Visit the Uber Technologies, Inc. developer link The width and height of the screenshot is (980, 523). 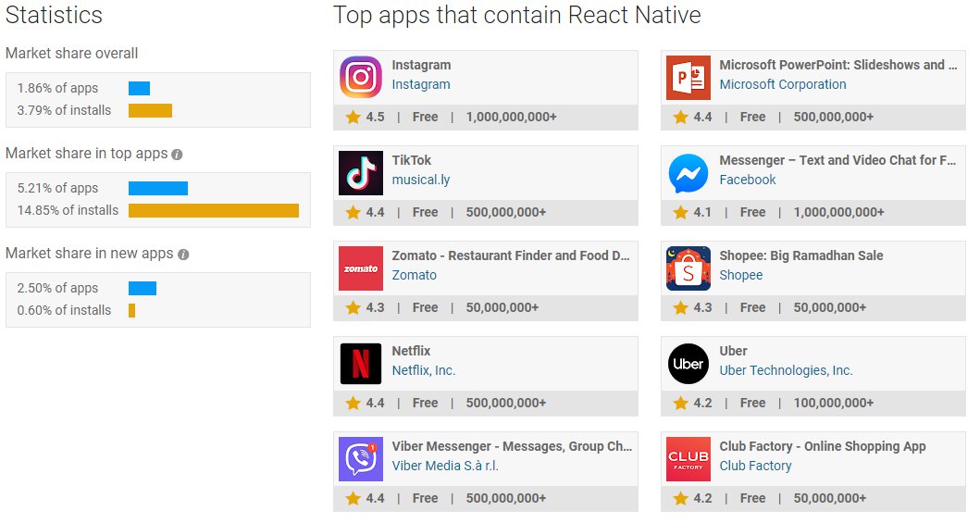786,370
